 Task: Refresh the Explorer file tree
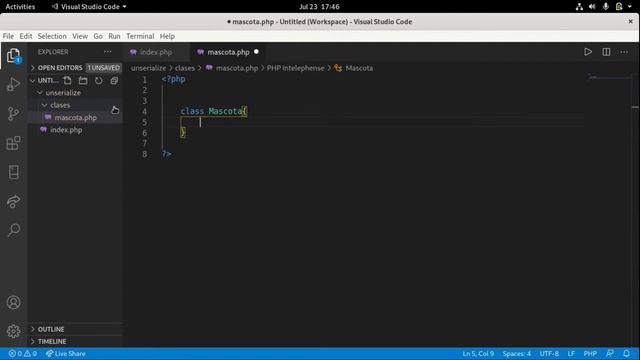(x=99, y=80)
